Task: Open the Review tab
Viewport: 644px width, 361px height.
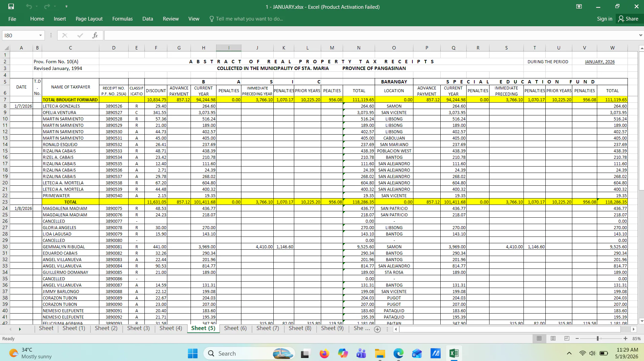Action: point(171,19)
